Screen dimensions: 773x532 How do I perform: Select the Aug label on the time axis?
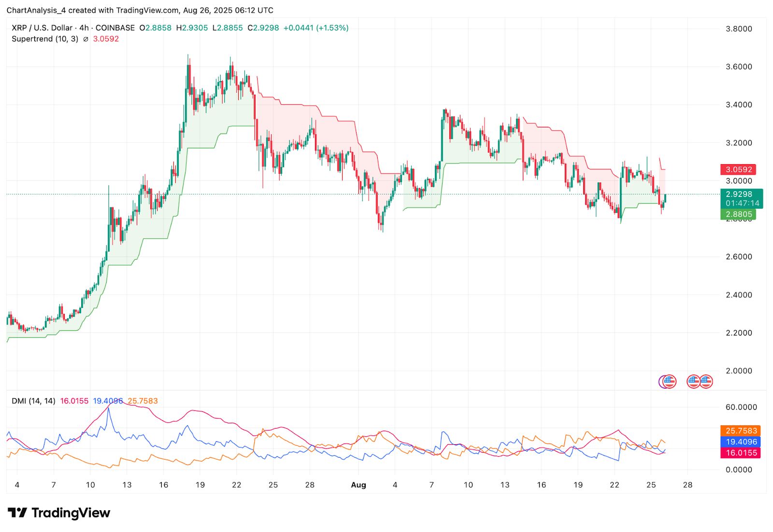point(358,485)
